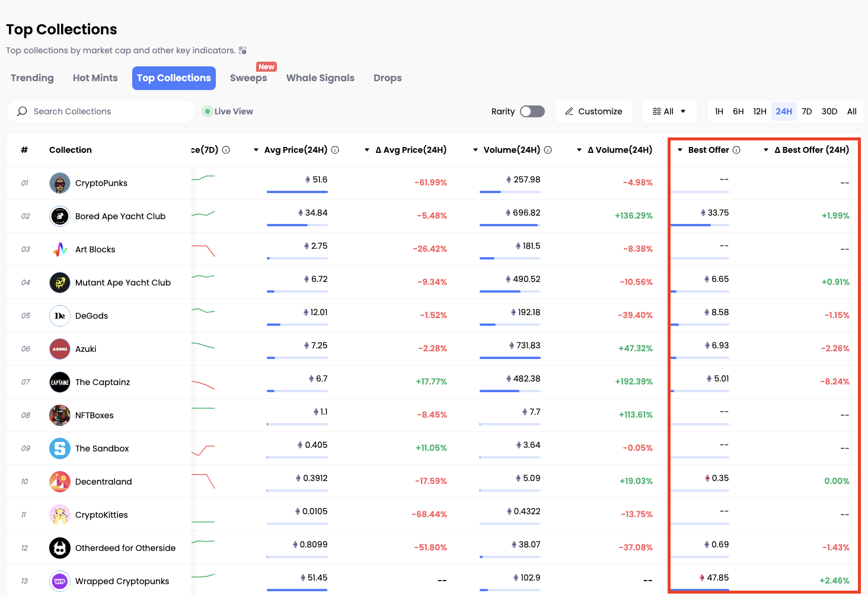
Task: Select the 6H time range
Action: click(x=738, y=111)
